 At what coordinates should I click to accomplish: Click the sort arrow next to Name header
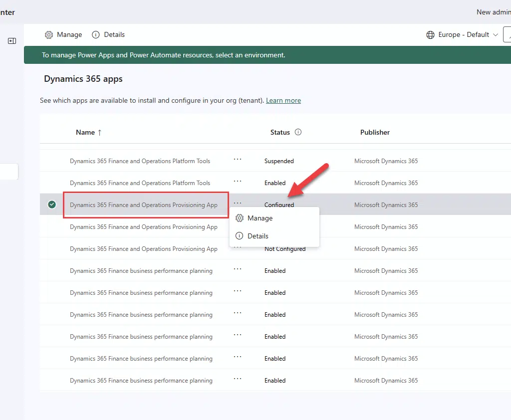[99, 132]
